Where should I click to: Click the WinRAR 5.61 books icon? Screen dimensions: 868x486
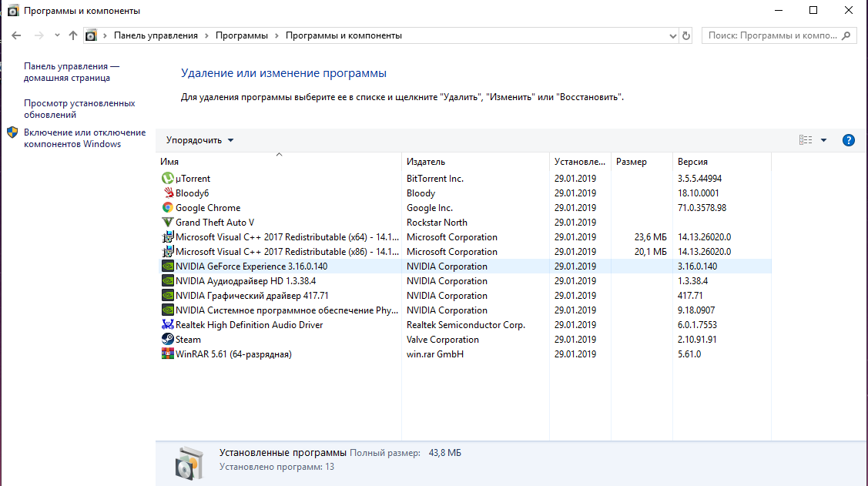click(x=167, y=354)
